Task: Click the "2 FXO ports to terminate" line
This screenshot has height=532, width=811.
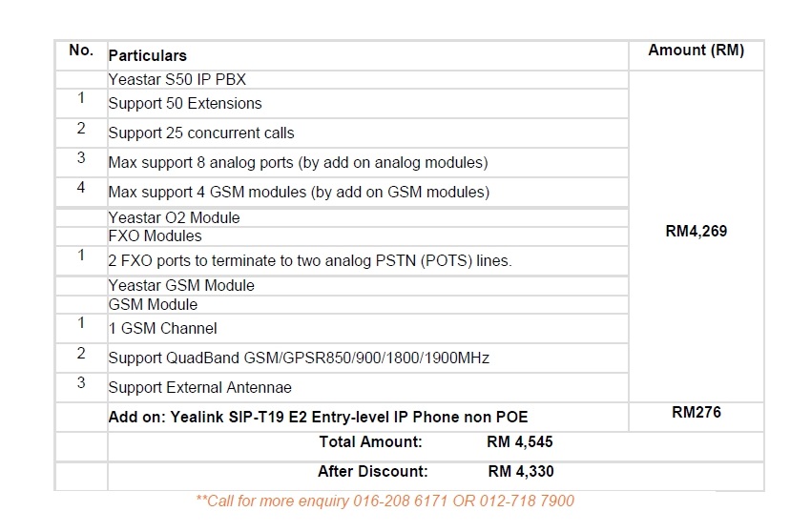Action: (310, 260)
